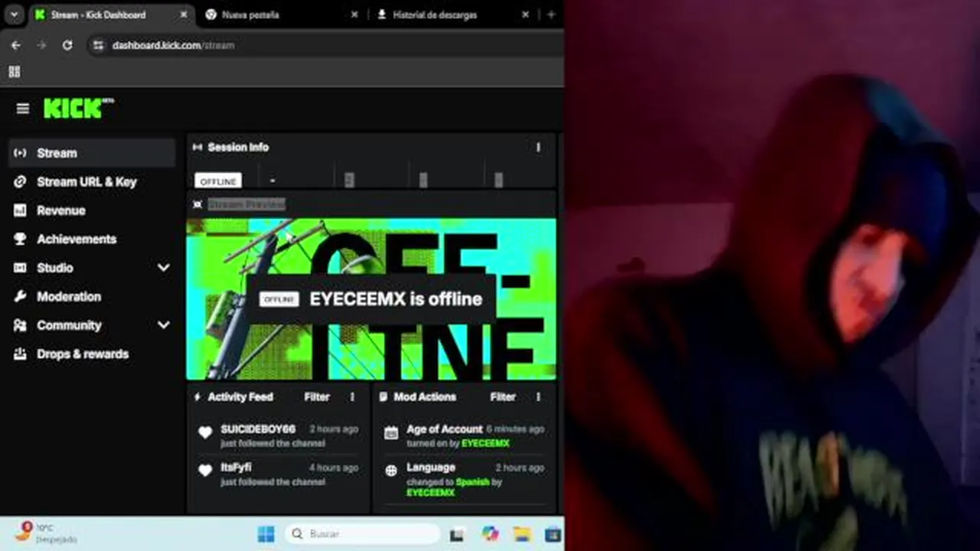This screenshot has width=980, height=551.
Task: Click the Language globe icon
Action: coord(391,471)
